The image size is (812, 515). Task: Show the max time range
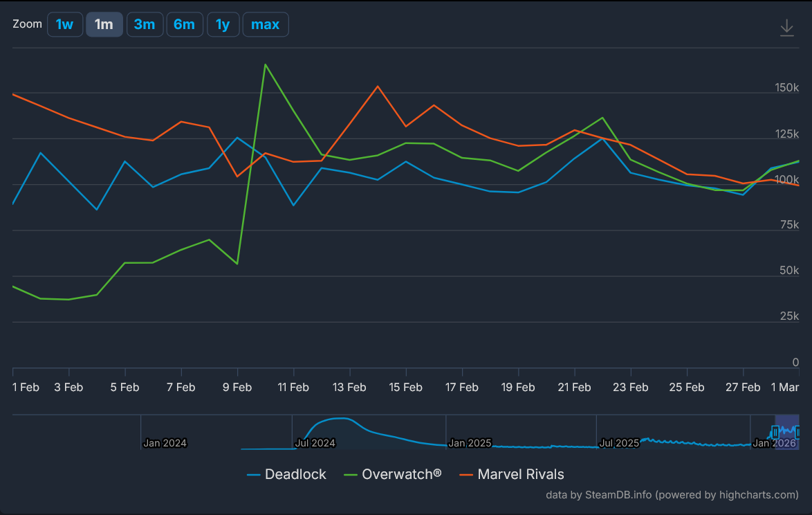(x=265, y=25)
